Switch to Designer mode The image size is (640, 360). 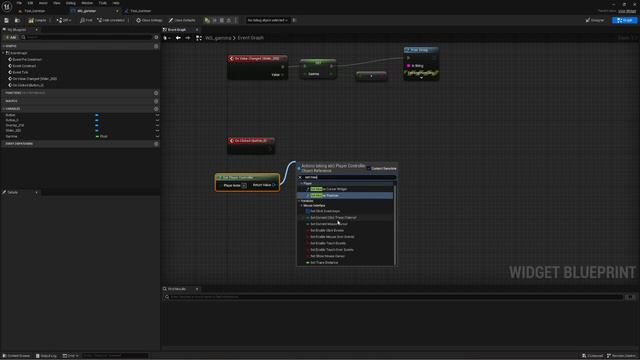[x=595, y=20]
